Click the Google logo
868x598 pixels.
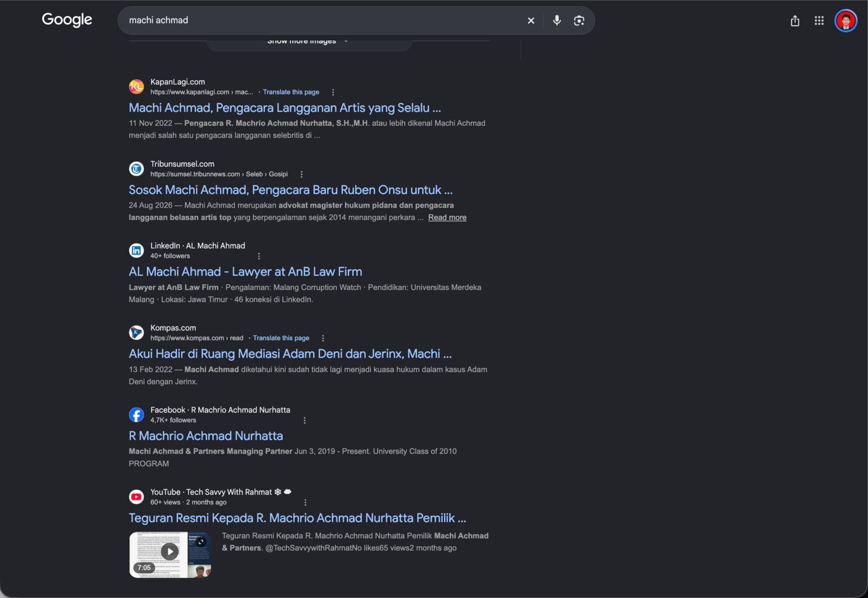[x=67, y=20]
